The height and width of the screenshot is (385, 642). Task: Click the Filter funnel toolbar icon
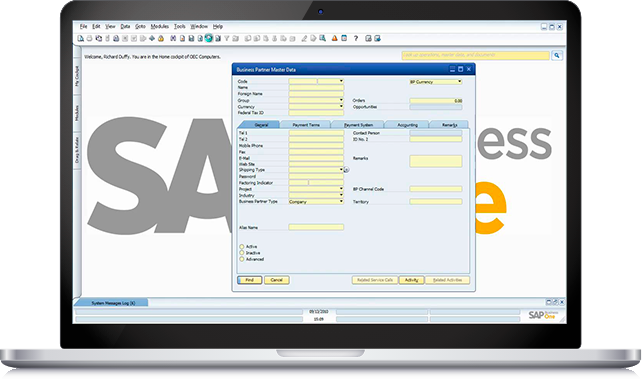(226, 38)
